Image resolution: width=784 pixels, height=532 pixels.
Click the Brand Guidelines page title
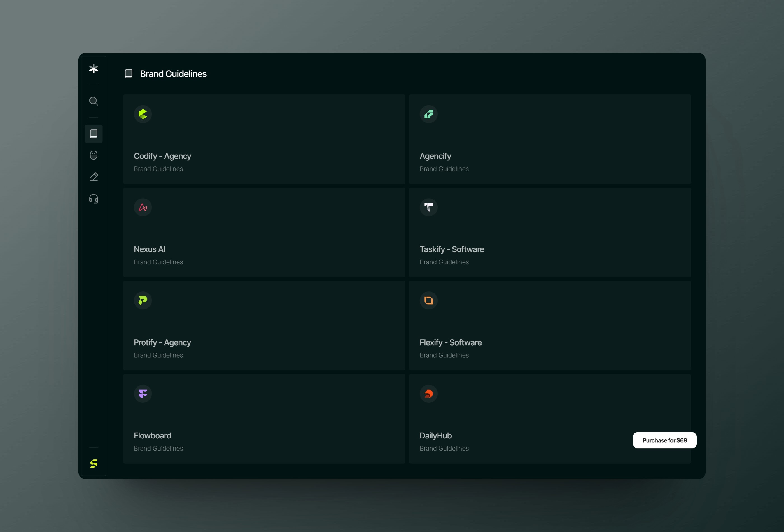173,74
